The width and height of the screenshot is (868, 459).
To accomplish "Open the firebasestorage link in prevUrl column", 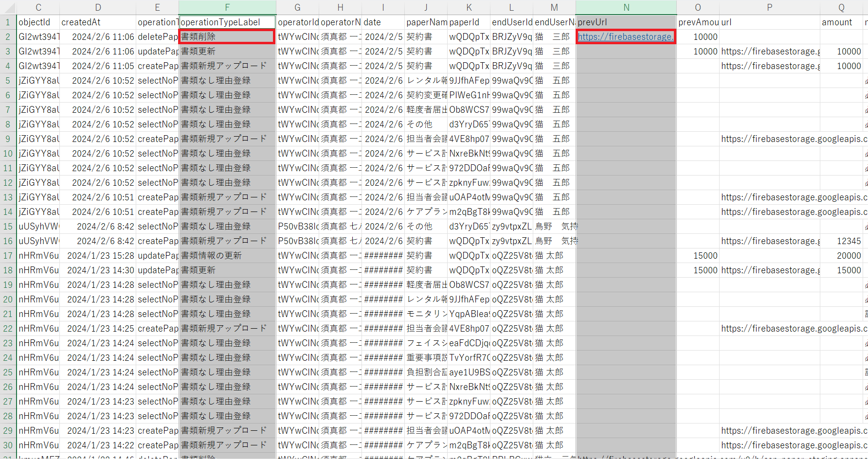I will [x=625, y=37].
